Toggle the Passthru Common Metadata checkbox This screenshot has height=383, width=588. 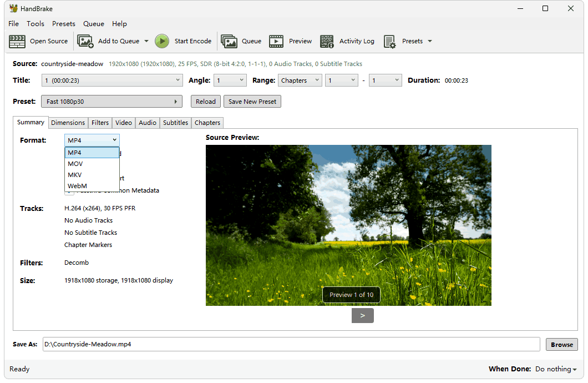[x=68, y=190]
